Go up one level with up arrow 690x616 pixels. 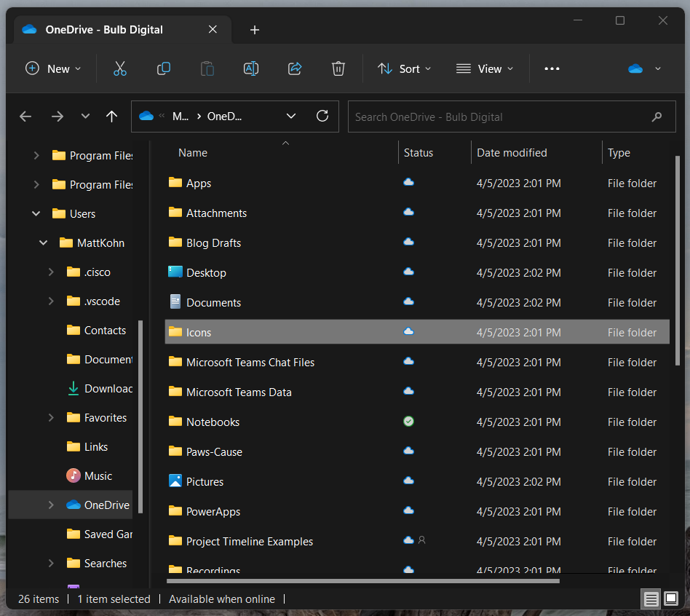[112, 117]
